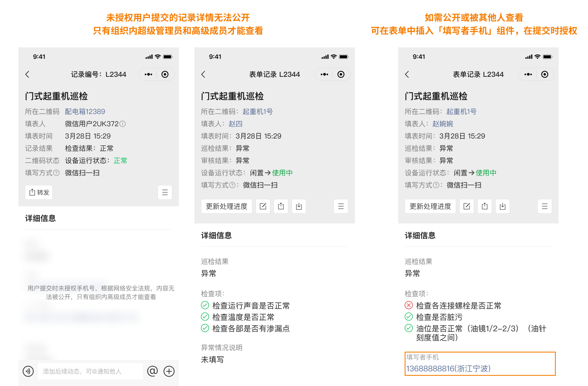
Task: Open the list icon on the right record screen
Action: pos(545,206)
